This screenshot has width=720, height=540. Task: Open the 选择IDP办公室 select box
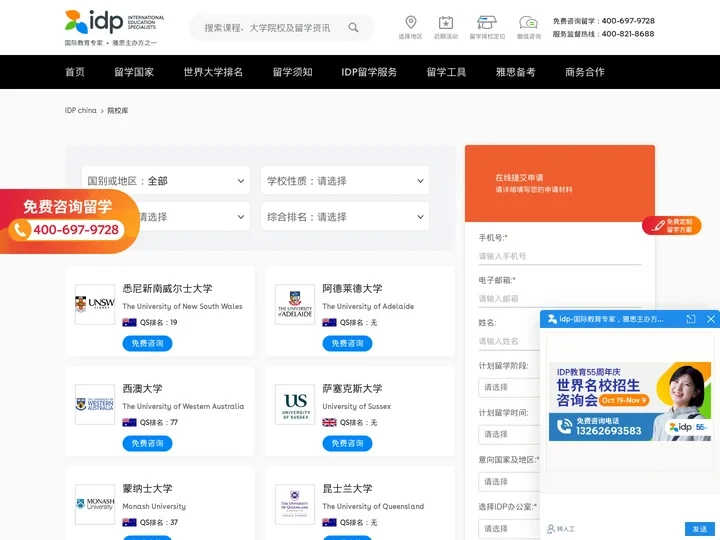coord(509,529)
